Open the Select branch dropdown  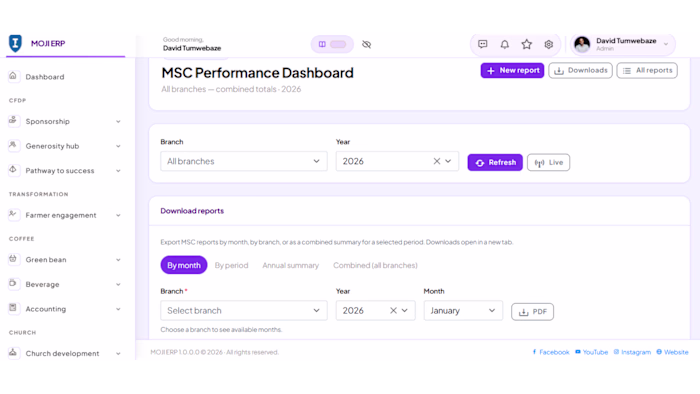point(244,310)
